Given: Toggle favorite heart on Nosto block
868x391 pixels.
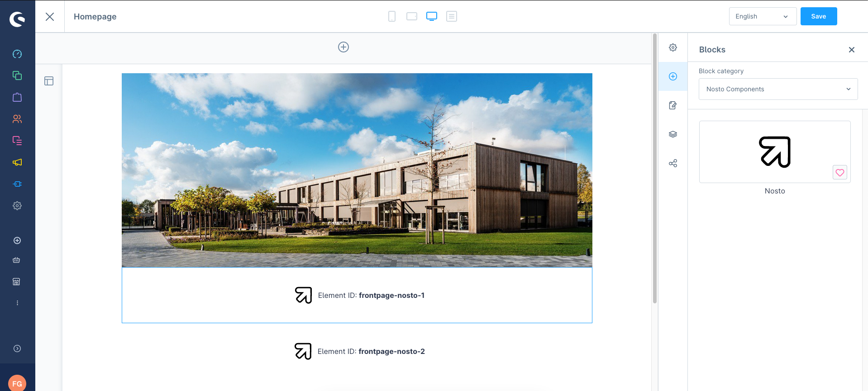Looking at the screenshot, I should pyautogui.click(x=839, y=172).
